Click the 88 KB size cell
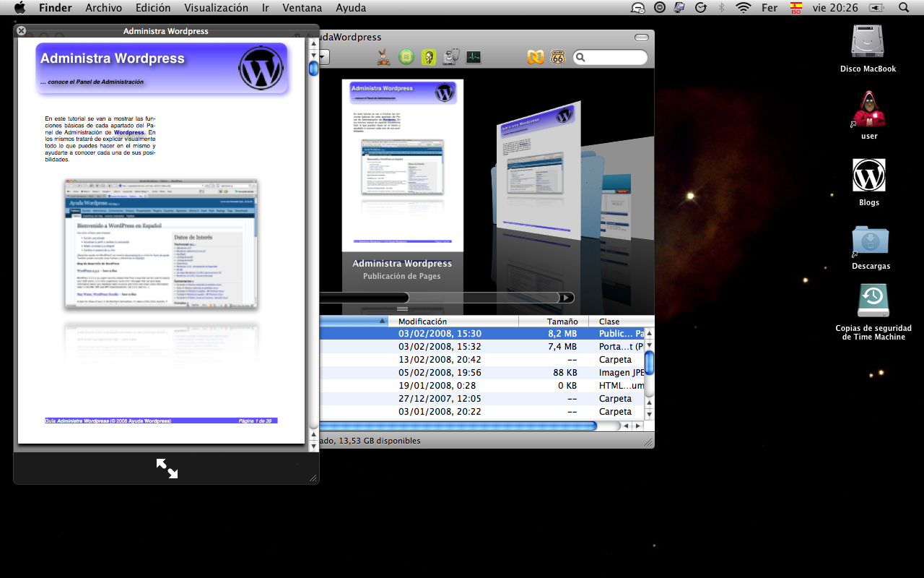 [565, 373]
